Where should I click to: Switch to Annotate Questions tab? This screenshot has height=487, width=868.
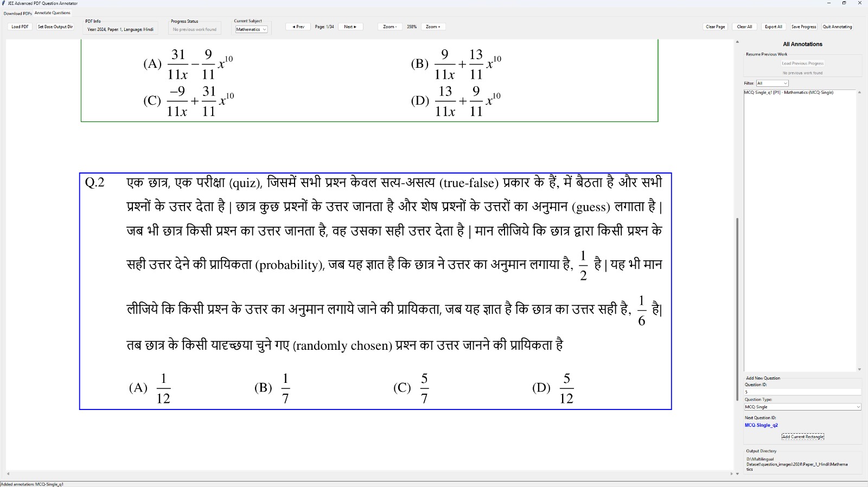(x=53, y=13)
